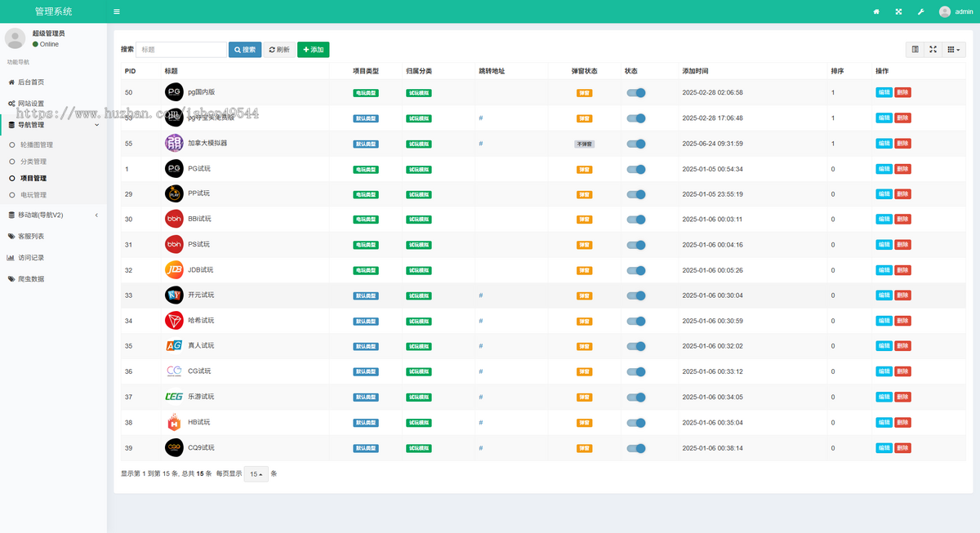Click the 添加时间 column header
The height and width of the screenshot is (533, 980).
696,71
